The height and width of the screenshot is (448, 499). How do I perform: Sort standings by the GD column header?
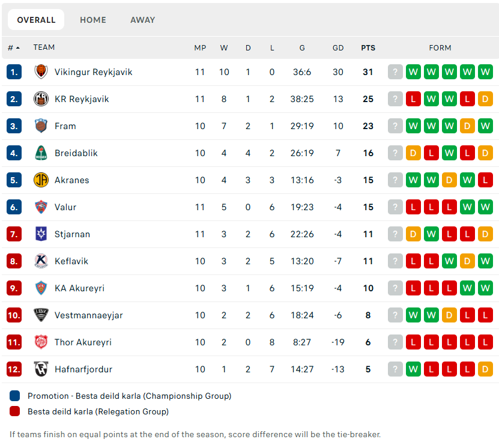338,47
